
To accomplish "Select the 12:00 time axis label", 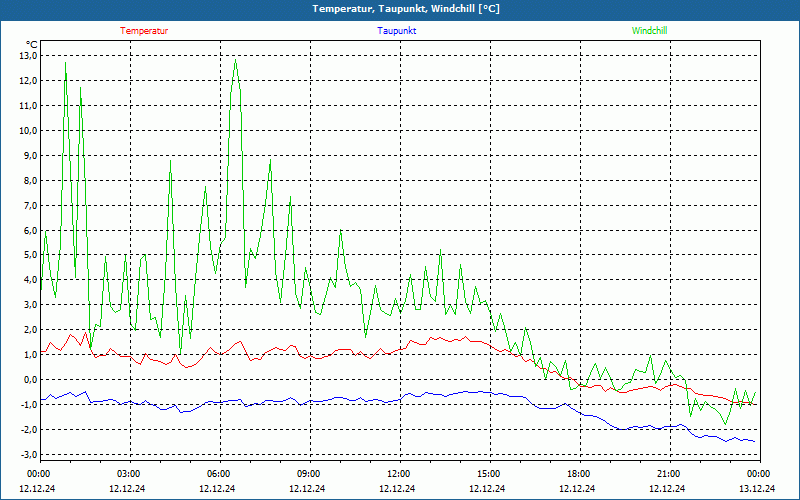I will pos(399,474).
